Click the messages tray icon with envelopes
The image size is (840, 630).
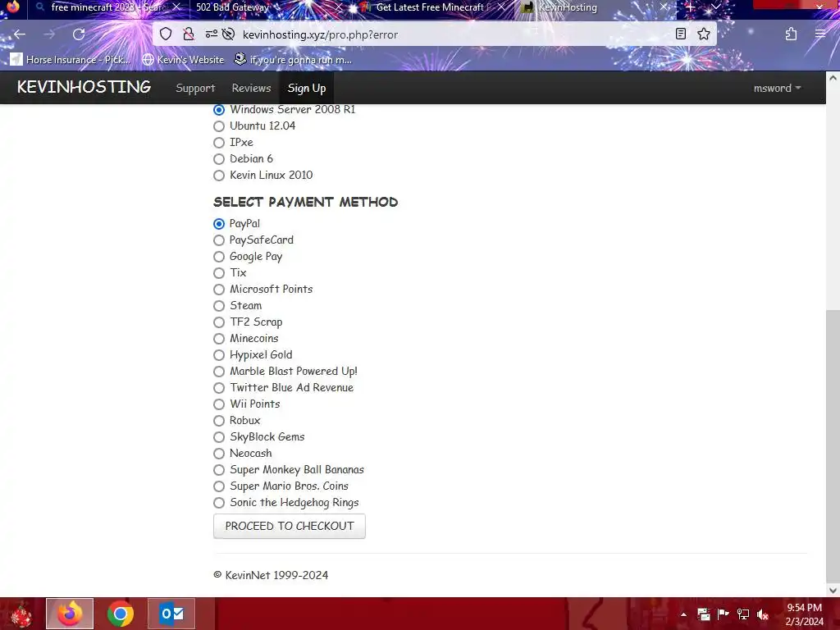pyautogui.click(x=703, y=614)
